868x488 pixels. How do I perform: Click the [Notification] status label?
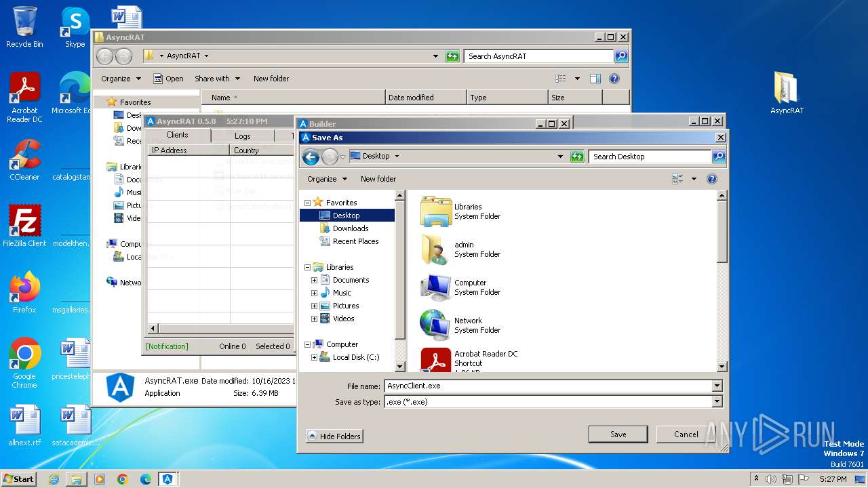pyautogui.click(x=167, y=346)
